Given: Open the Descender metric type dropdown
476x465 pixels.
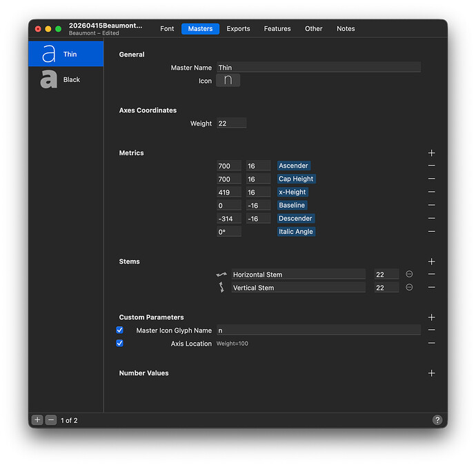Looking at the screenshot, I should coord(295,219).
